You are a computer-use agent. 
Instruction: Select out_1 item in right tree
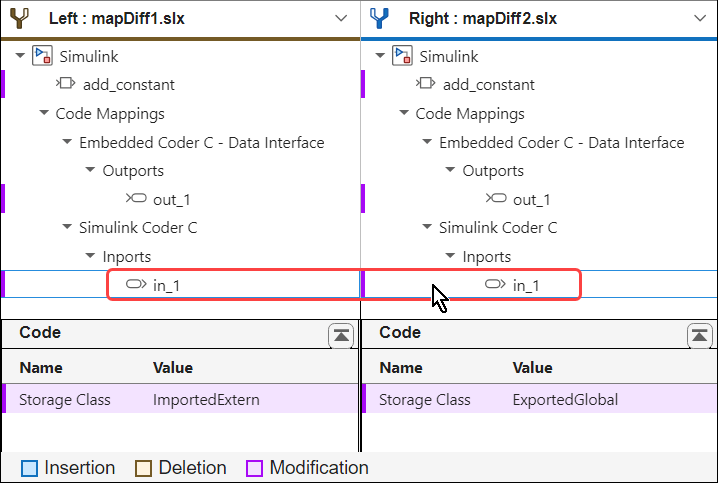point(531,199)
